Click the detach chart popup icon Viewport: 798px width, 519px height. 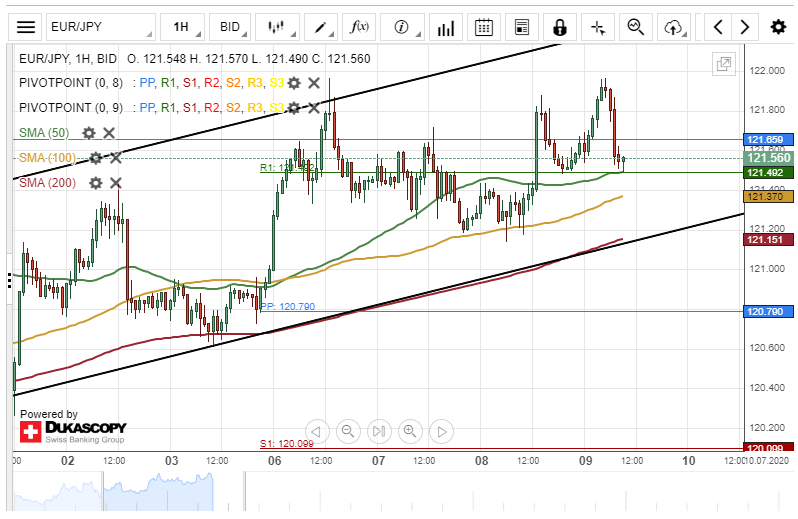[x=723, y=65]
